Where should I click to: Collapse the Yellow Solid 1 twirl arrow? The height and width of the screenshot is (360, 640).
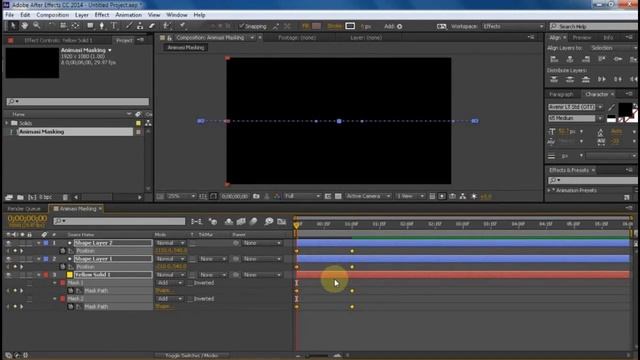click(39, 275)
